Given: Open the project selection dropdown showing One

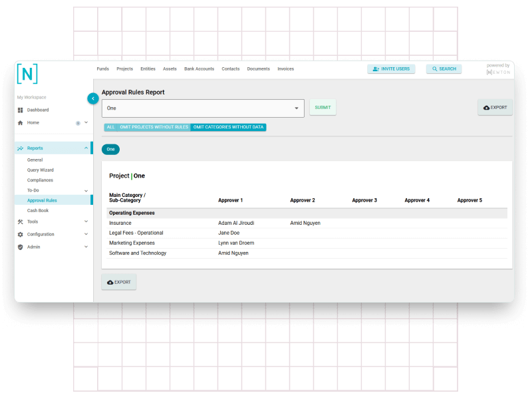Looking at the screenshot, I should pyautogui.click(x=203, y=108).
